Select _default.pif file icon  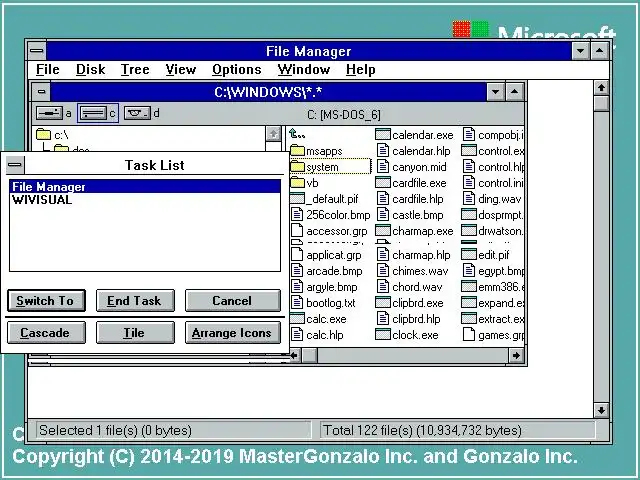tap(297, 199)
